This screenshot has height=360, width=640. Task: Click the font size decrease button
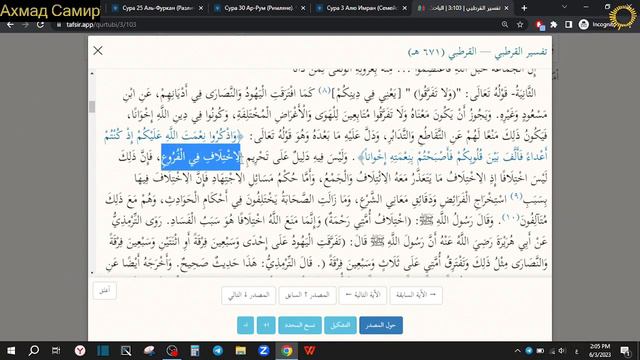click(245, 325)
